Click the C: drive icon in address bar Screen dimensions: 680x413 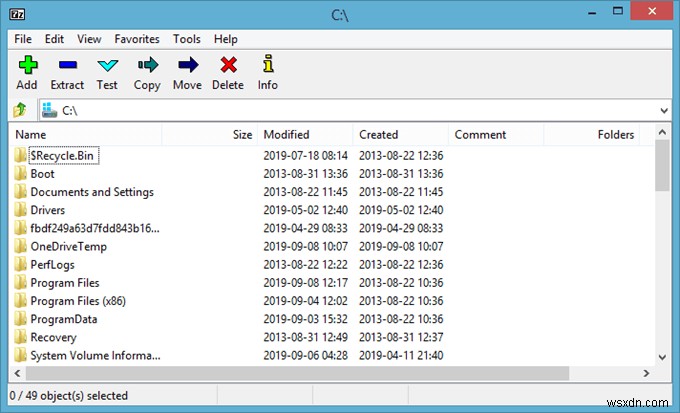(x=49, y=110)
